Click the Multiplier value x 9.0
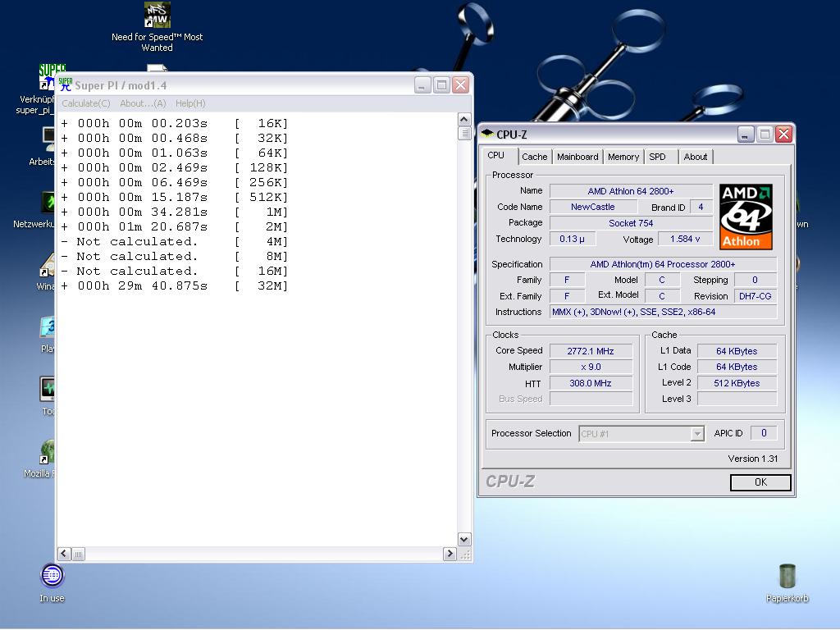The image size is (840, 630). (x=591, y=367)
